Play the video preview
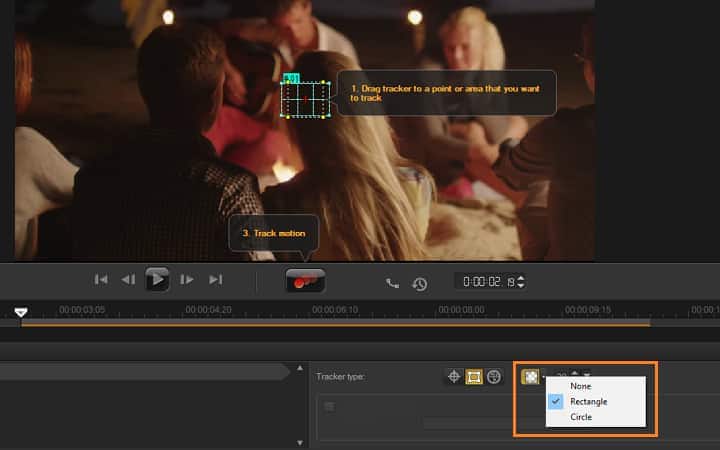 (157, 280)
